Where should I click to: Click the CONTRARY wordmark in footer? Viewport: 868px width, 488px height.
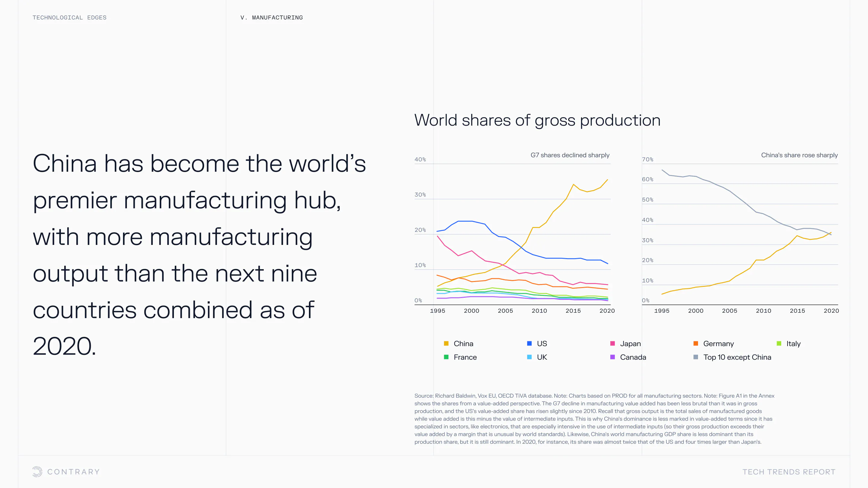click(x=74, y=472)
